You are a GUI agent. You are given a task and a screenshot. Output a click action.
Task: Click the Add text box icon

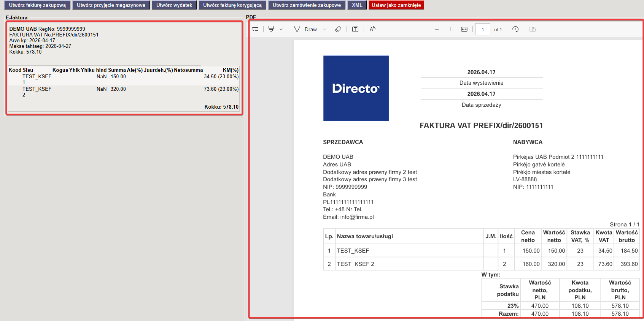click(x=355, y=29)
